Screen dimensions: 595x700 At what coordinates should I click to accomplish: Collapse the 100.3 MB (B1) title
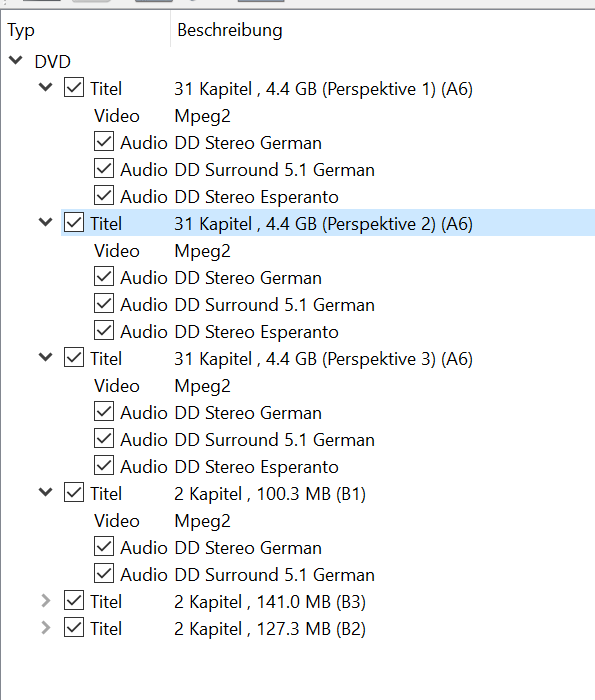click(46, 492)
